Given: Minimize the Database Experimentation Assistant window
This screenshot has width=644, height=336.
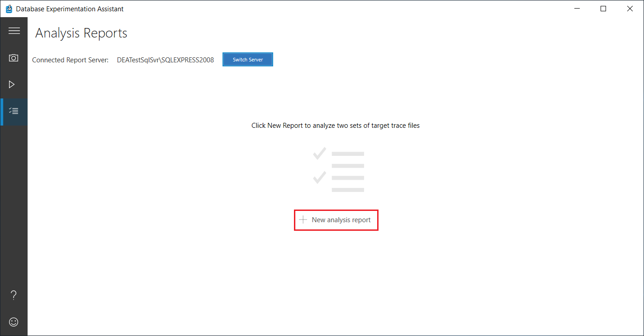Looking at the screenshot, I should pyautogui.click(x=577, y=9).
